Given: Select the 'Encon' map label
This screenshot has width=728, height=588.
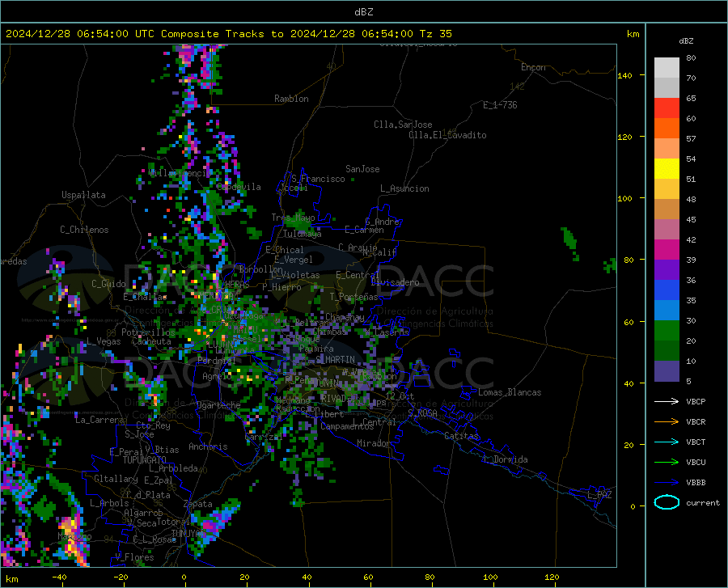Looking at the screenshot, I should click(x=533, y=67).
